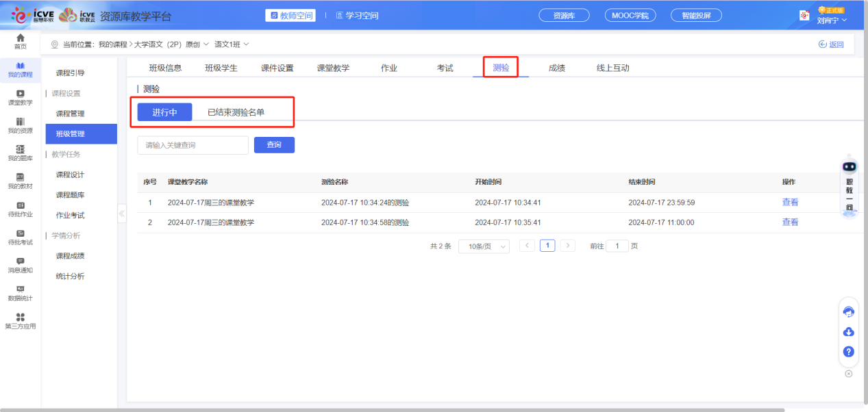Viewport: 868px width, 412px height.
Task: Click the keyword search input field
Action: [193, 145]
